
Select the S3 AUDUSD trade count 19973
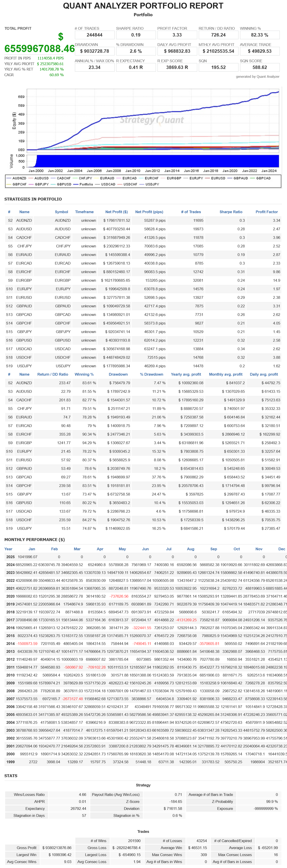click(198, 229)
